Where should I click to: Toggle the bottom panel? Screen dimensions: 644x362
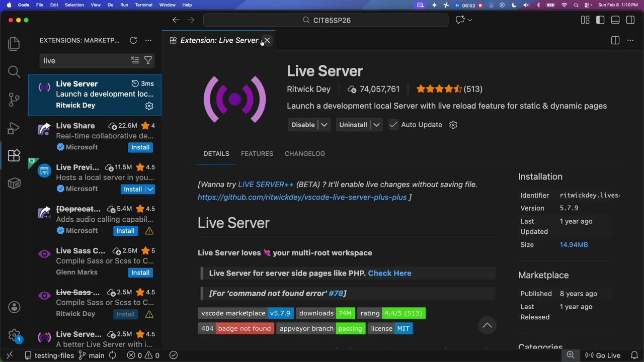[x=615, y=20]
